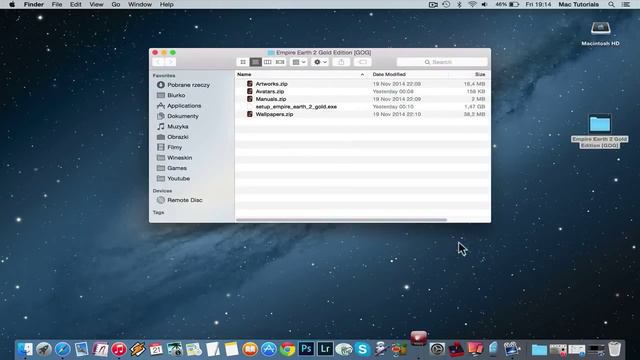Open App Store from the Dock
This screenshot has width=640, height=360.
pyautogui.click(x=269, y=349)
